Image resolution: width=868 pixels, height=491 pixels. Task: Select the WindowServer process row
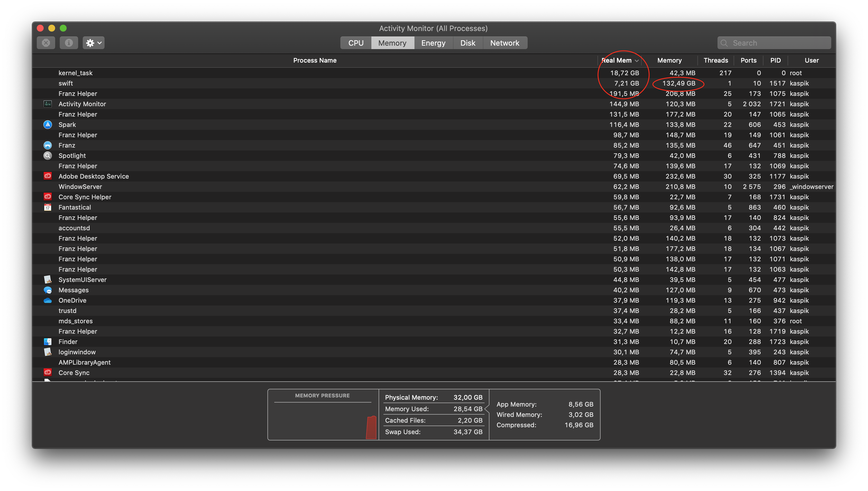(x=434, y=186)
